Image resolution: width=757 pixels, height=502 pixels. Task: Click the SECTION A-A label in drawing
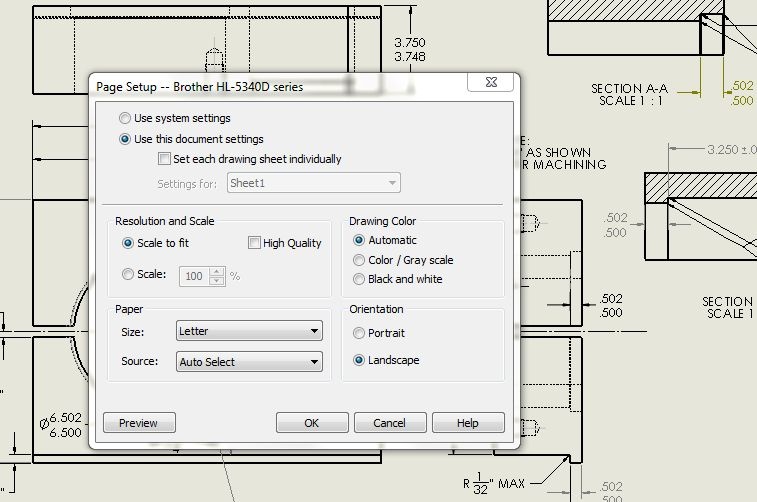pyautogui.click(x=630, y=89)
